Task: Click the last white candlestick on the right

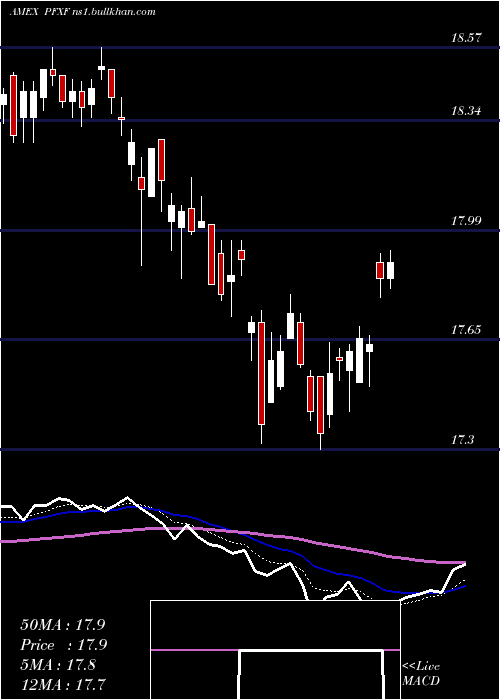Action: pyautogui.click(x=391, y=270)
